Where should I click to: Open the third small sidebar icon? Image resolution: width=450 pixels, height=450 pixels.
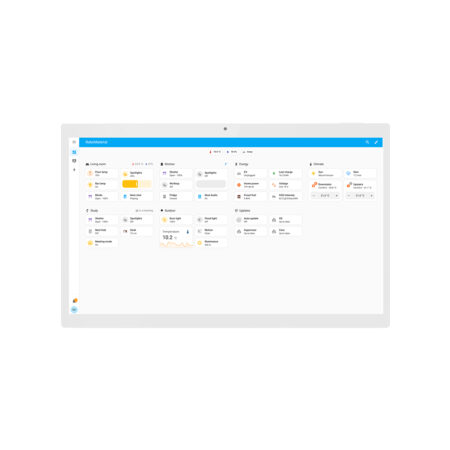74,170
